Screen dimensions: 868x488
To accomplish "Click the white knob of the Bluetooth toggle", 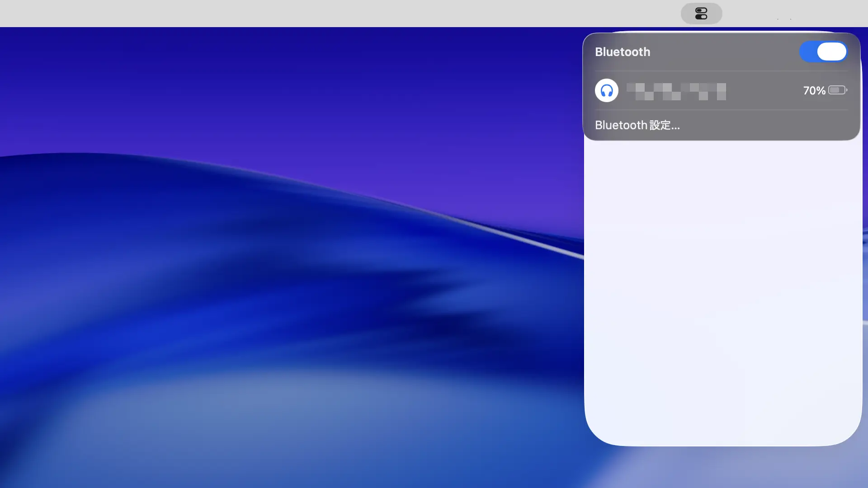I will coord(832,52).
